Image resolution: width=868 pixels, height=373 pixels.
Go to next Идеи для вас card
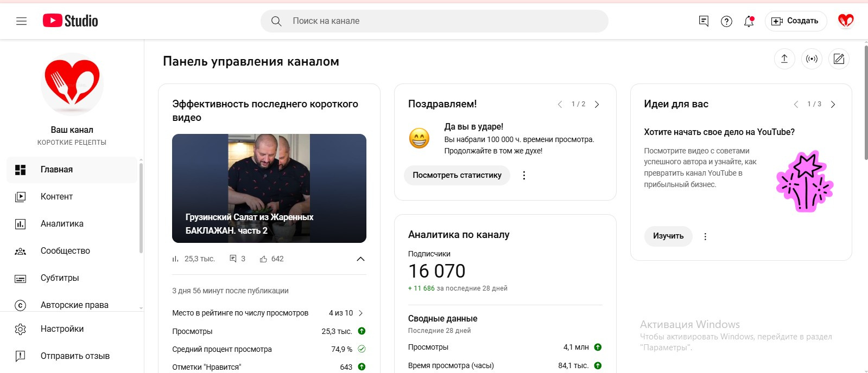[x=833, y=104]
